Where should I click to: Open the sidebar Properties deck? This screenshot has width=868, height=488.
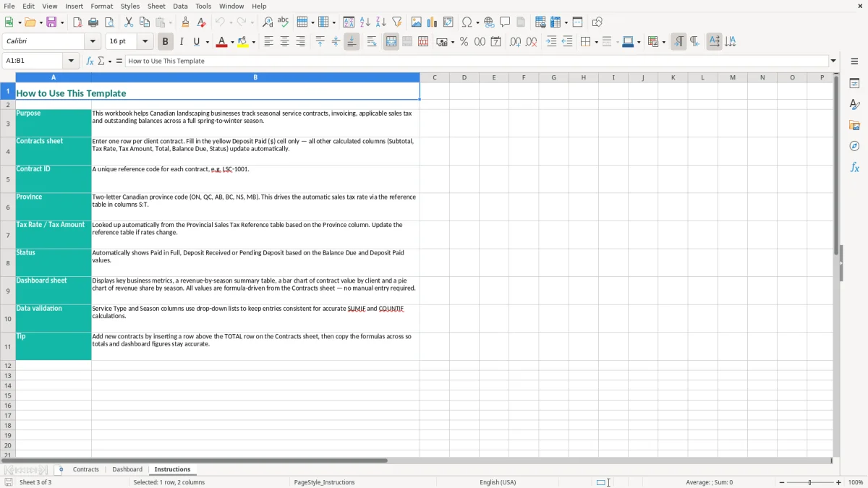[854, 83]
